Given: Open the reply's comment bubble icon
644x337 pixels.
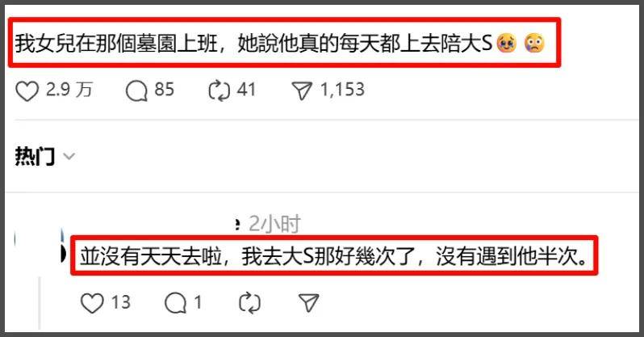Looking at the screenshot, I should tap(175, 303).
